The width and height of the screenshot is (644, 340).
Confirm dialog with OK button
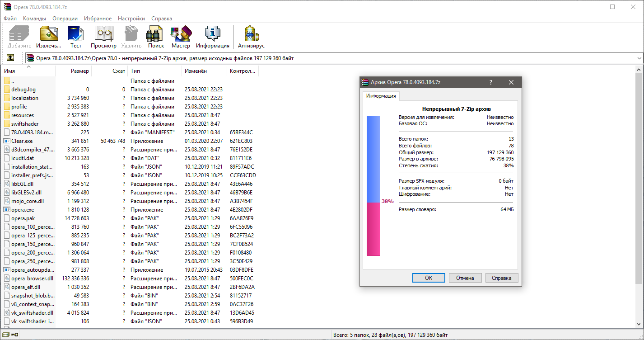[429, 278]
